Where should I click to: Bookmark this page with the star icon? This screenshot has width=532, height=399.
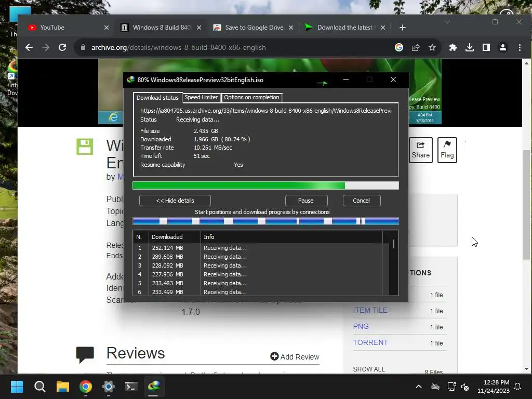coord(432,47)
